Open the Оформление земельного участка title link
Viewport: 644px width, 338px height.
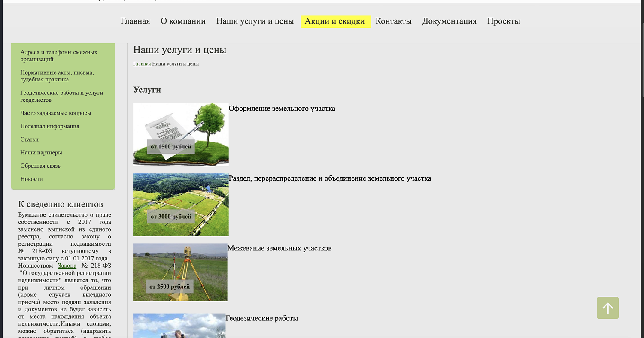coord(282,109)
